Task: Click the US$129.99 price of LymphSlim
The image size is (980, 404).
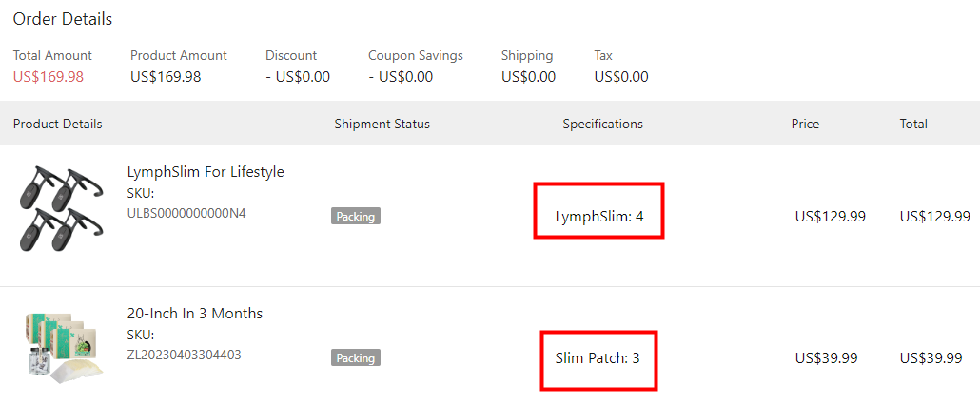Action: click(x=830, y=217)
